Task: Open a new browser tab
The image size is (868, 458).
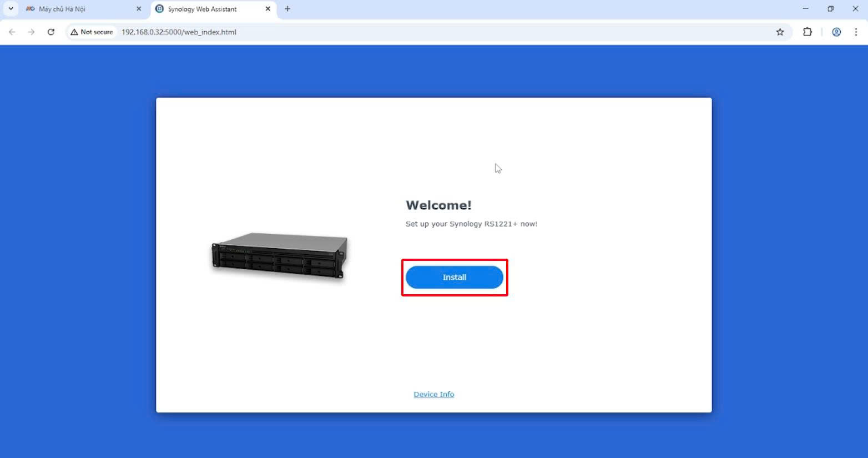Action: pyautogui.click(x=287, y=9)
